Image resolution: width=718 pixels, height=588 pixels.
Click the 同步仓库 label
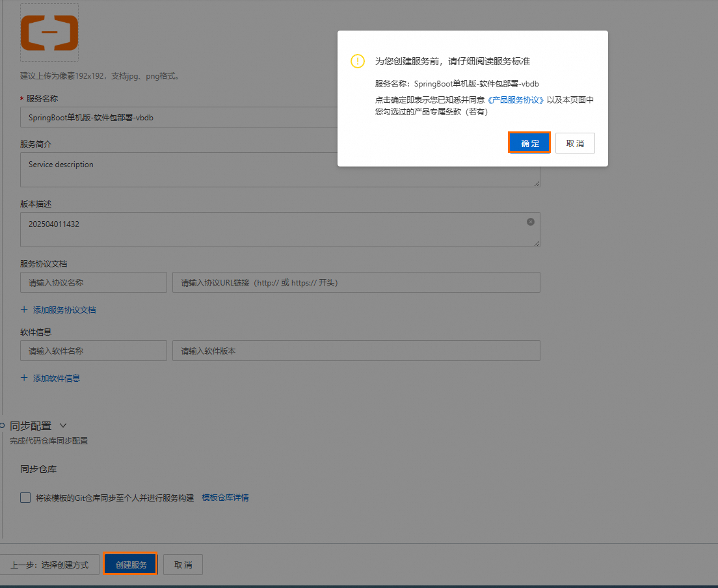pos(38,469)
